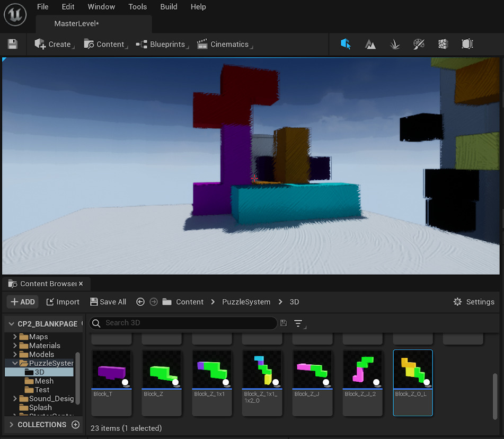The height and width of the screenshot is (439, 504).
Task: Go back in Content Browser history
Action: 140,302
